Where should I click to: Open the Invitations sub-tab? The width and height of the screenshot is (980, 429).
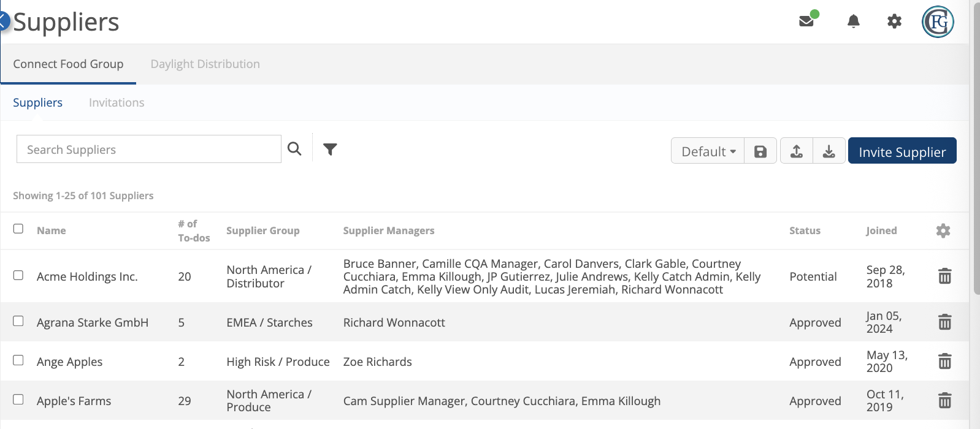(117, 102)
